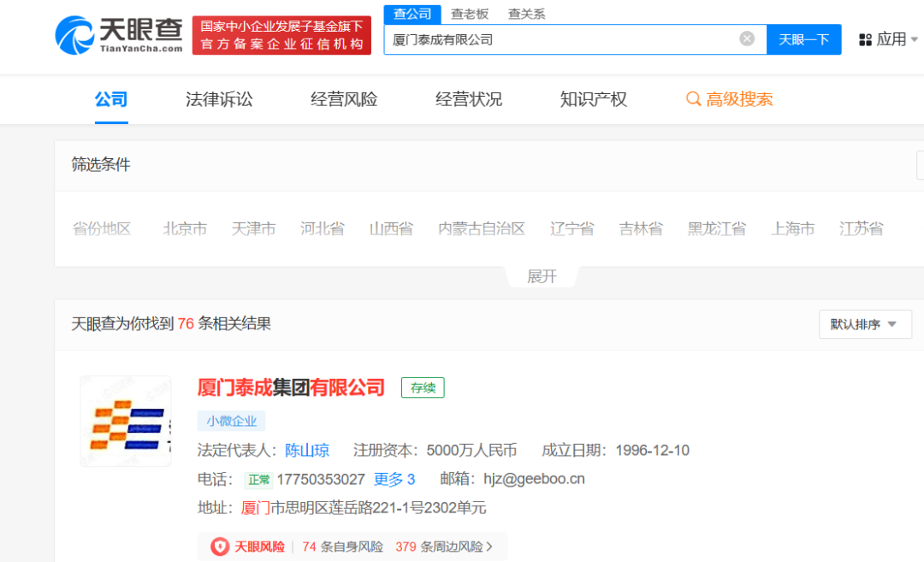Select the 法律诉讼 tab
The width and height of the screenshot is (924, 562).
pos(219,99)
